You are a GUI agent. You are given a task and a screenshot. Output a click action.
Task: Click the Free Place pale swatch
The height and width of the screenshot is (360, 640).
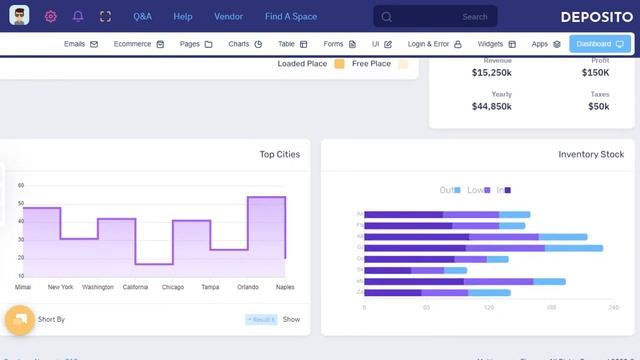click(403, 64)
